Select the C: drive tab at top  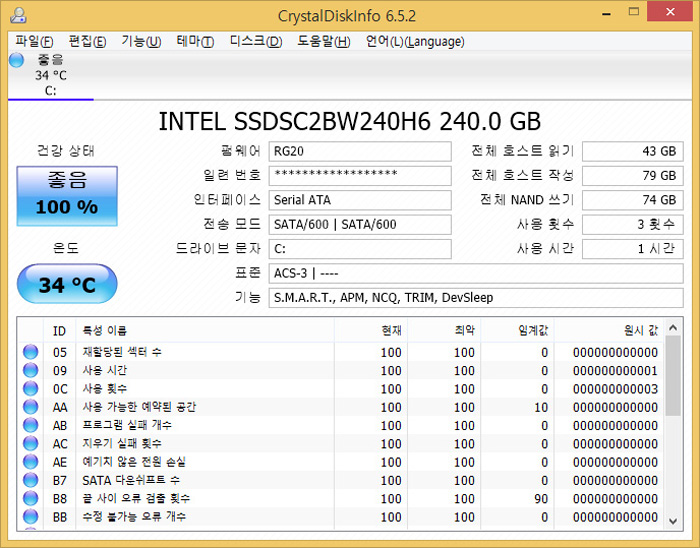[x=50, y=75]
